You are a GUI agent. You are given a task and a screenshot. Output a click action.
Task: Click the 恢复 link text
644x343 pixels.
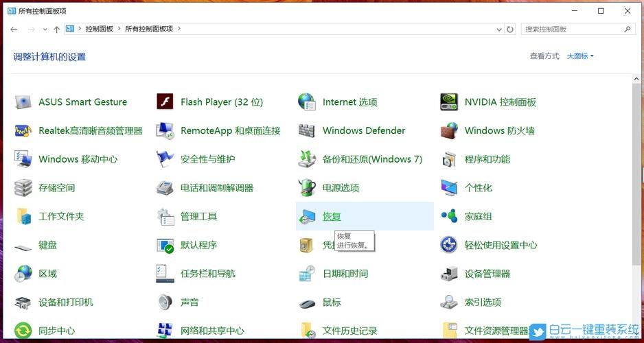(x=332, y=217)
